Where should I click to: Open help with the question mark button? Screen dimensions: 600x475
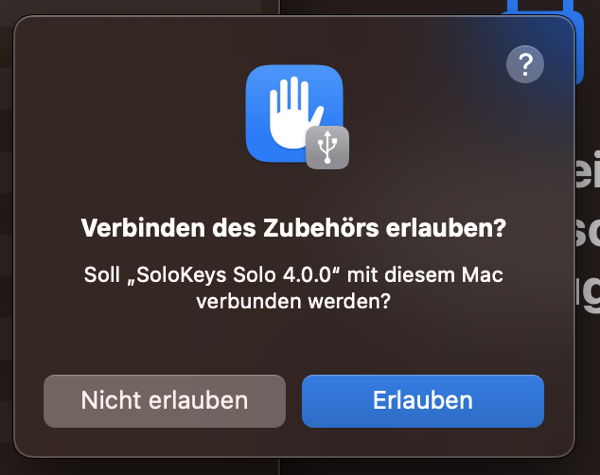point(525,64)
